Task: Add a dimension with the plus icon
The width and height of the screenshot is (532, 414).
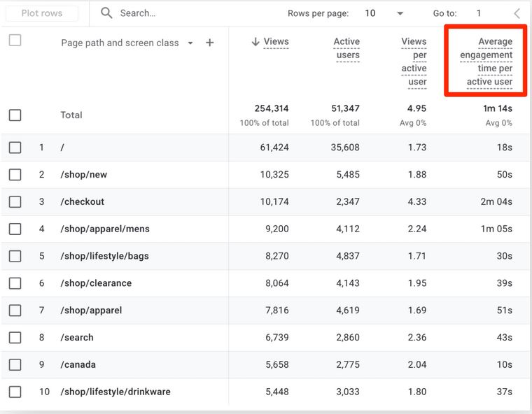Action: [210, 43]
